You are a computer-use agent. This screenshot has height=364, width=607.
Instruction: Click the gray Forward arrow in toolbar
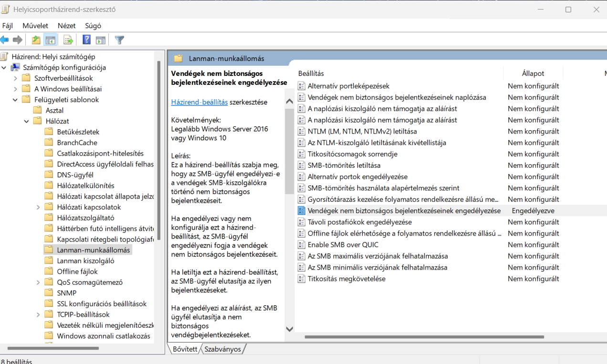(18, 40)
